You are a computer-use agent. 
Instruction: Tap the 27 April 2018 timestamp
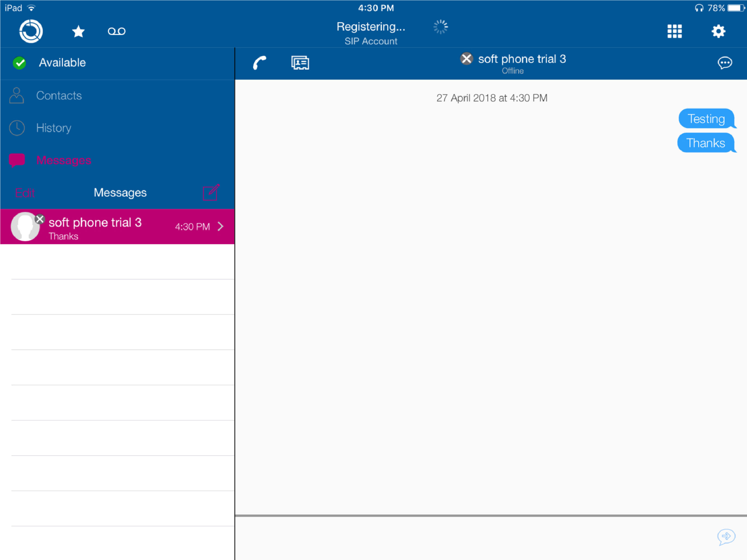(492, 98)
